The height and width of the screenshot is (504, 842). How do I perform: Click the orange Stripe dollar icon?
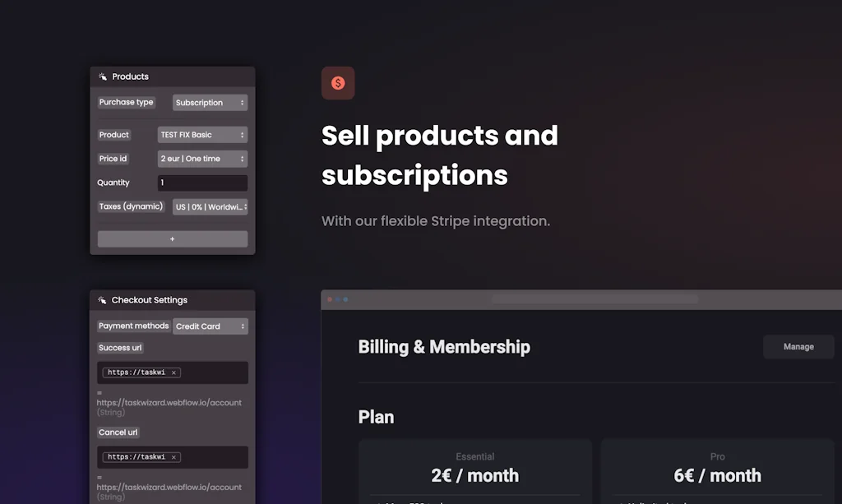[338, 83]
